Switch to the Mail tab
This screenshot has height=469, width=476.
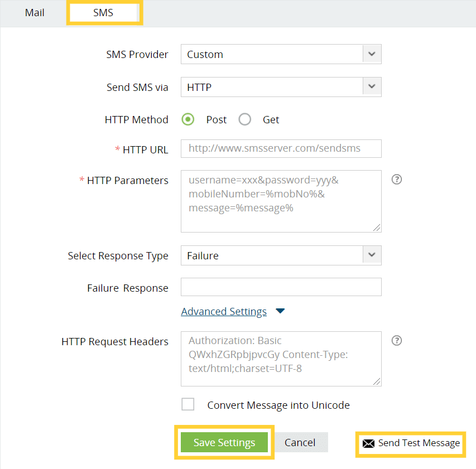(35, 12)
